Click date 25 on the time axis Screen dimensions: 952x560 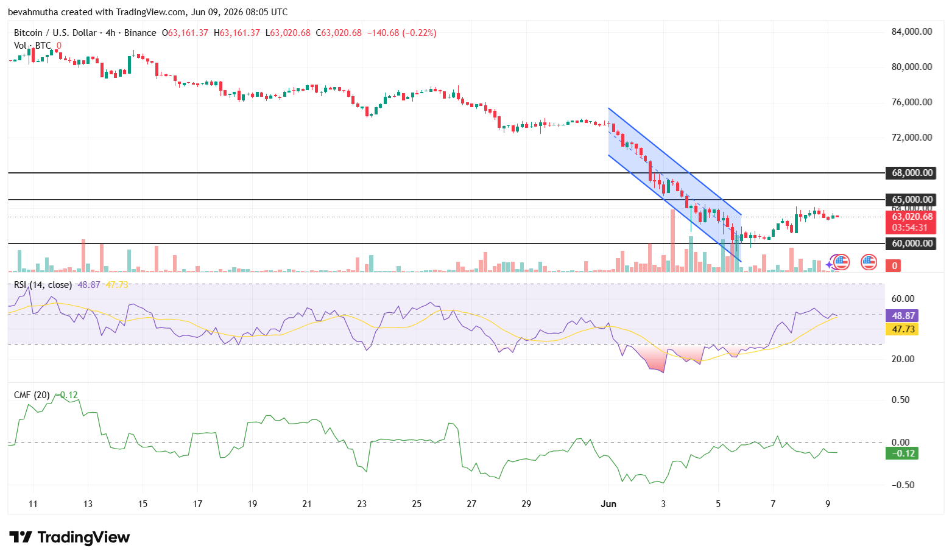pyautogui.click(x=417, y=504)
